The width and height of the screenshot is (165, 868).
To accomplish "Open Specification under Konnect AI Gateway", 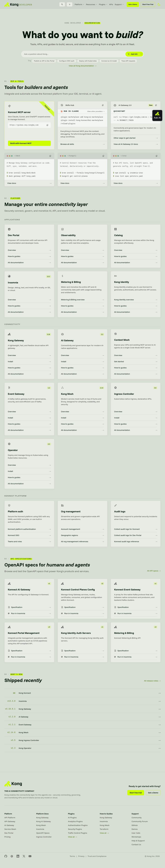I will [29, 607].
